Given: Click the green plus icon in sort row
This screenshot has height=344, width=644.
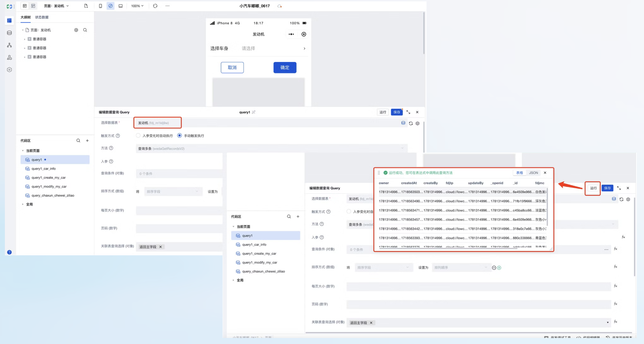Looking at the screenshot, I should click(x=499, y=268).
